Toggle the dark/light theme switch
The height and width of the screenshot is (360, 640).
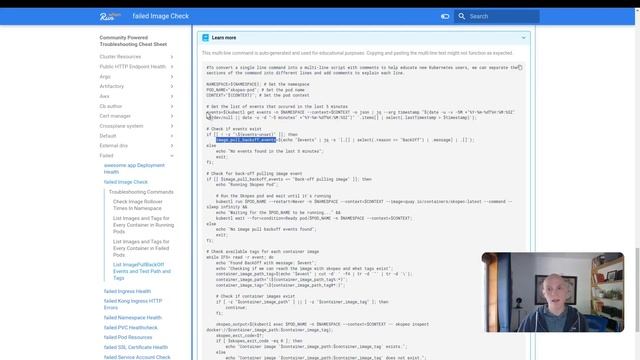pos(445,16)
